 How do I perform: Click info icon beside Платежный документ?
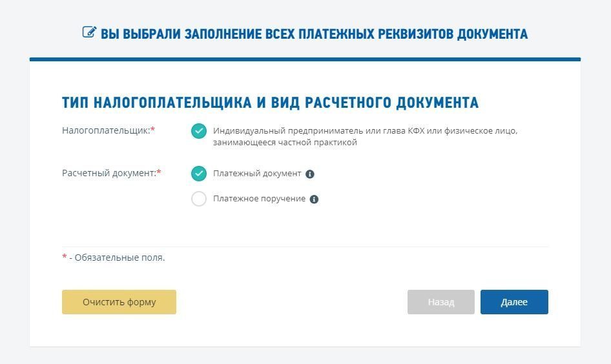pos(310,174)
